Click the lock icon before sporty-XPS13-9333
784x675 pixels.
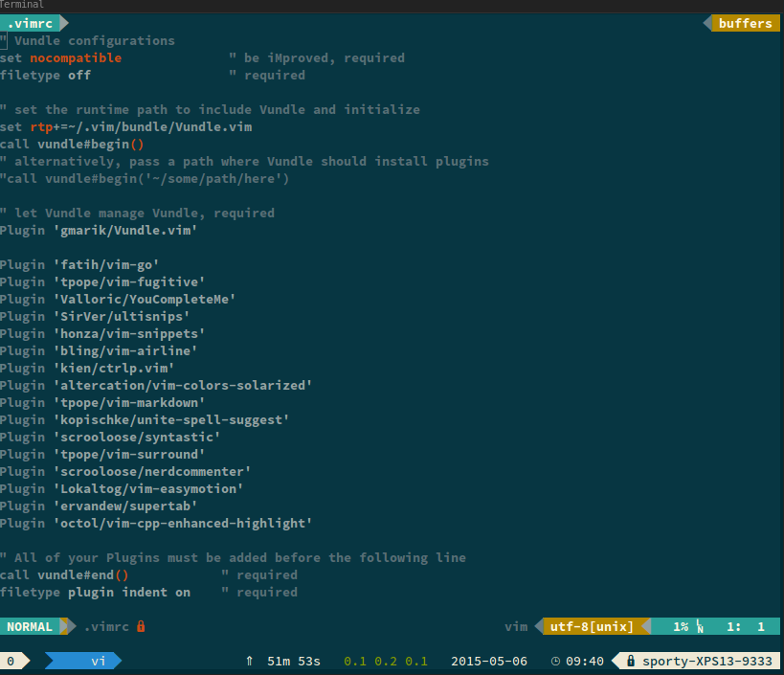click(x=631, y=661)
